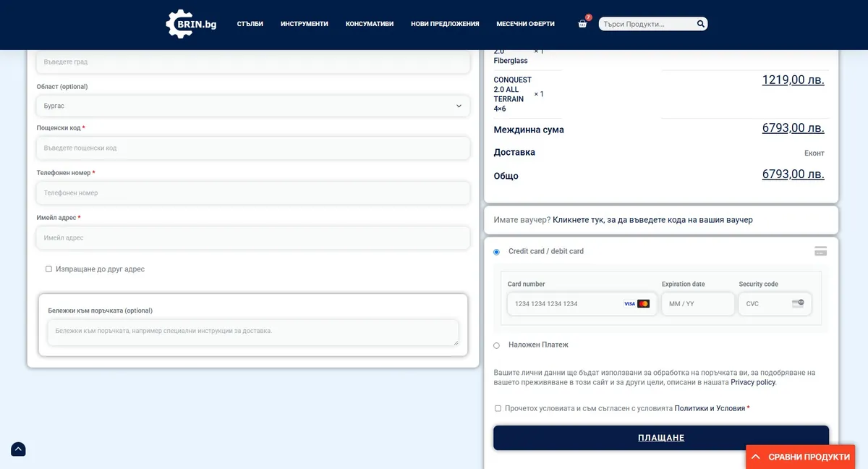Click the scroll-to-top arrow icon
This screenshot has width=868, height=469.
point(18,449)
